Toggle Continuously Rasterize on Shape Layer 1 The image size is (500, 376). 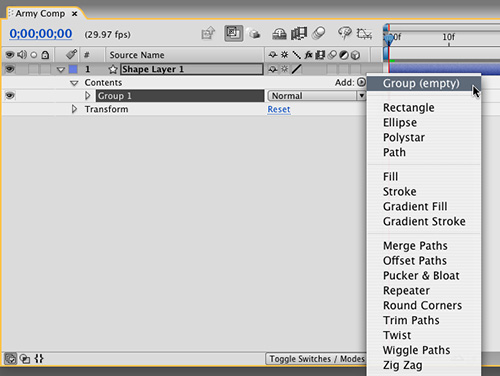pos(284,69)
